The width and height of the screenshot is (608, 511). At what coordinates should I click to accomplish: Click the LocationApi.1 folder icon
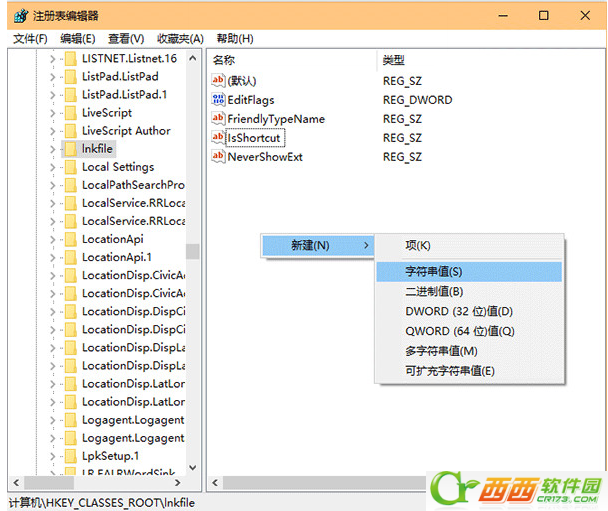(71, 257)
